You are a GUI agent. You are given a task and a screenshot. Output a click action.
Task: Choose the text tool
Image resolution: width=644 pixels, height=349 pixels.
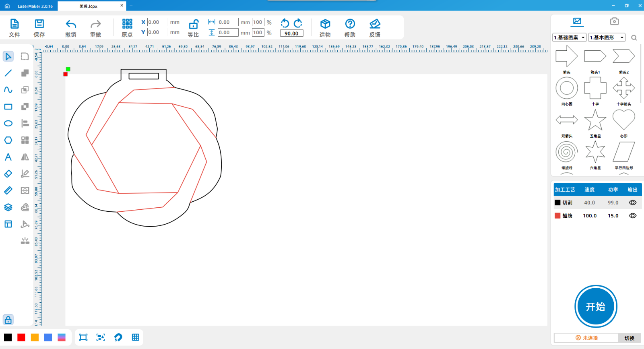tap(8, 157)
